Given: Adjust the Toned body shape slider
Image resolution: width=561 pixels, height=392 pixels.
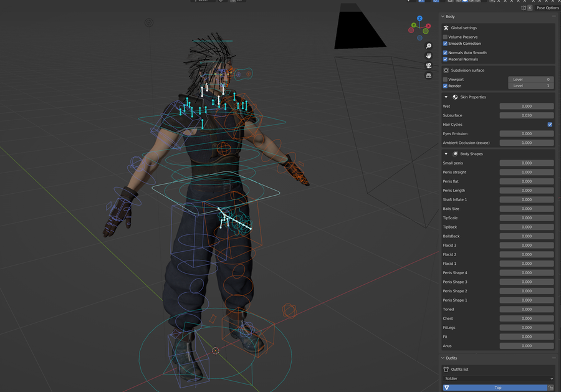Looking at the screenshot, I should pos(527,309).
